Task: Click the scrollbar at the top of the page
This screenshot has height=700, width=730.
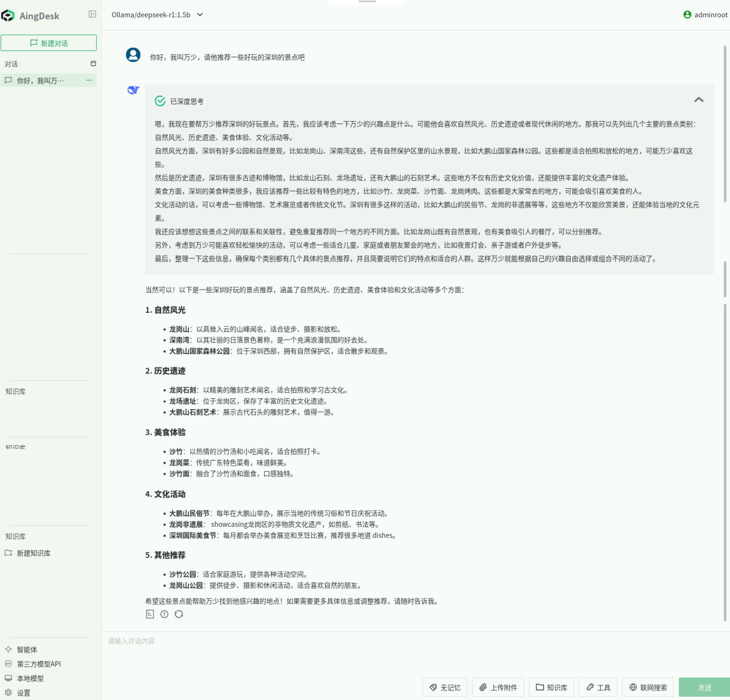Action: click(725, 123)
